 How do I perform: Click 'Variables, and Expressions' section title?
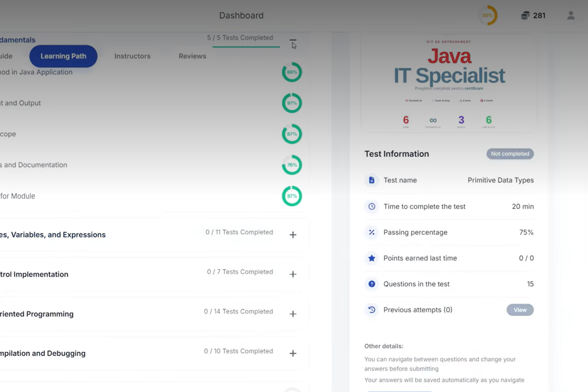[x=53, y=235]
